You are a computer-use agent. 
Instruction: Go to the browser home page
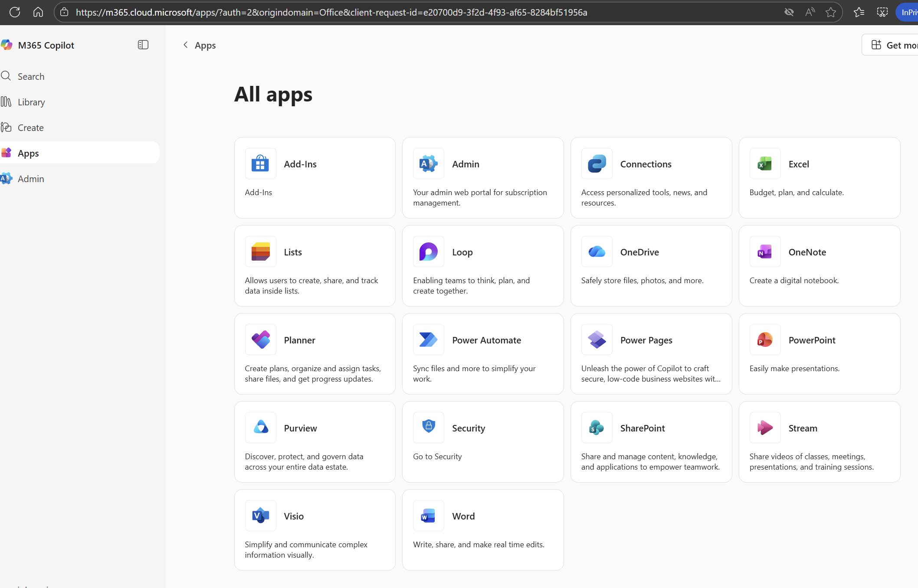(x=38, y=12)
